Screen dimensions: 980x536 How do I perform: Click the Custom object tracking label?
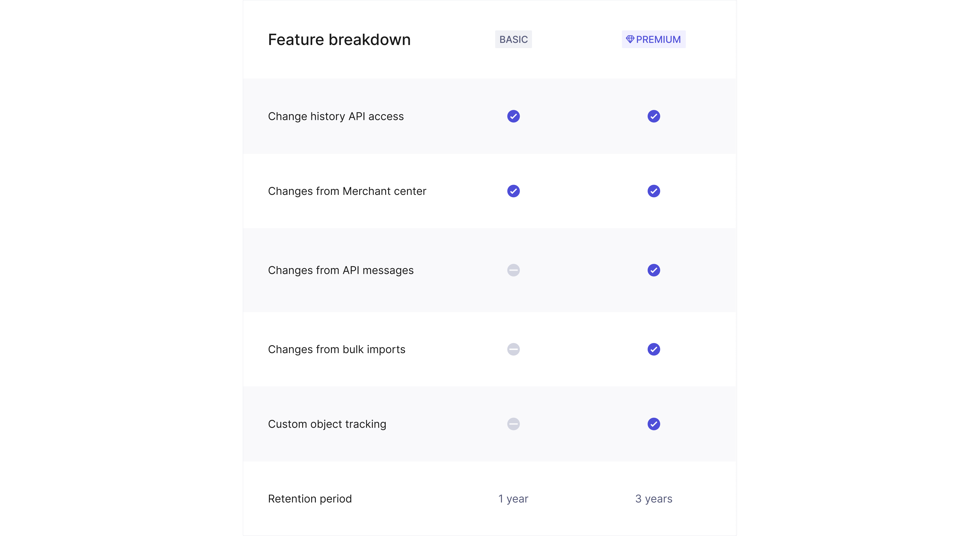(x=327, y=424)
